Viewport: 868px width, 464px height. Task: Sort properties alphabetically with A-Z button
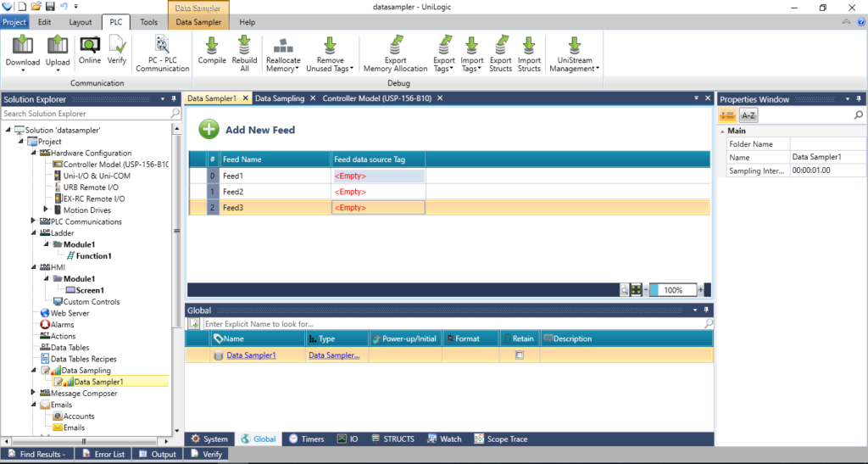pyautogui.click(x=748, y=115)
